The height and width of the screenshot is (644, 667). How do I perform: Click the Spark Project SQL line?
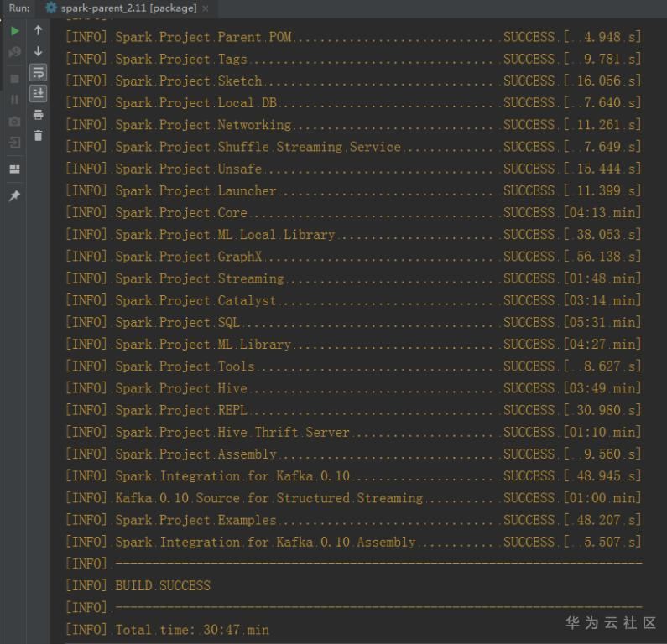353,323
